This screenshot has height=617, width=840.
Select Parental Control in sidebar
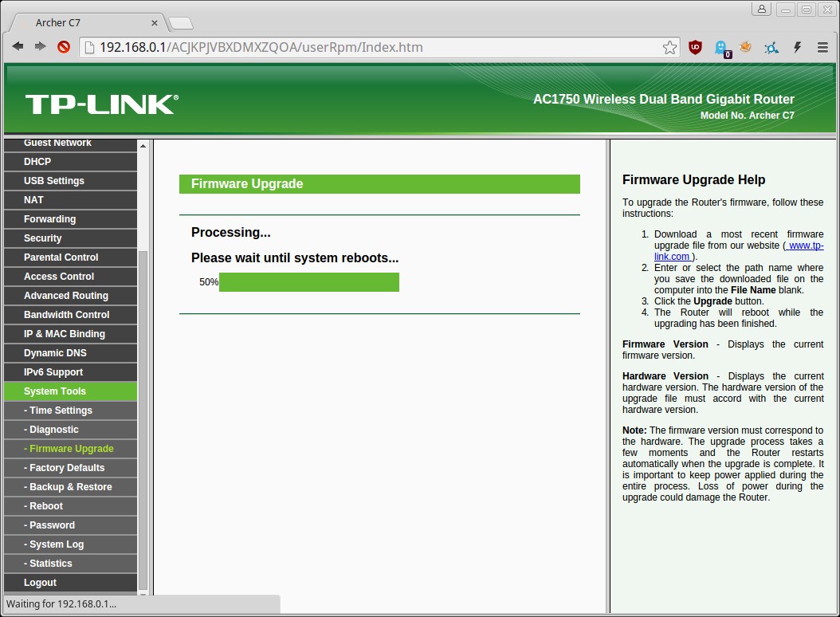pyautogui.click(x=71, y=257)
